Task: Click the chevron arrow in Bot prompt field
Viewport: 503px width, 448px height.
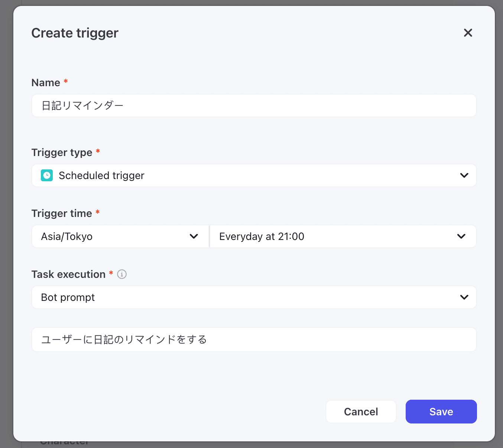Action: 464,297
